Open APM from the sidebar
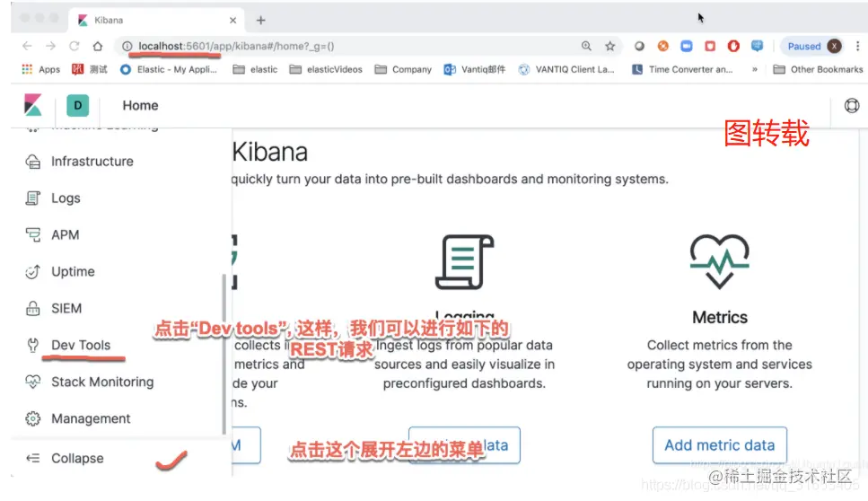Screen dimensions: 868x501 click(66, 234)
